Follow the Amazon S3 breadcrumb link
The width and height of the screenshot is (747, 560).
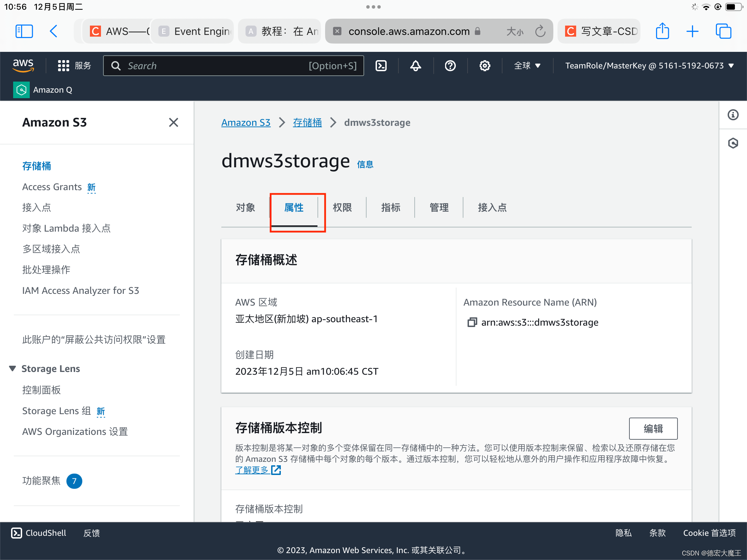click(x=246, y=122)
